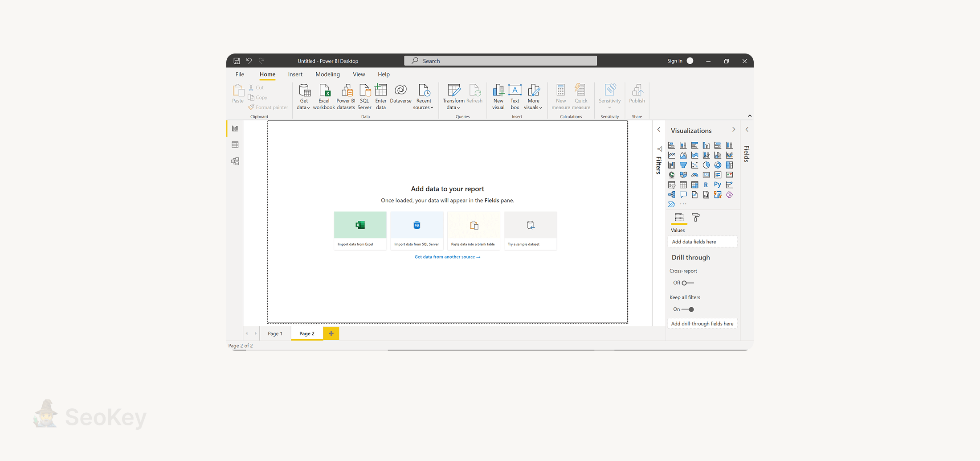Click the Page 2 of 2 status text

pyautogui.click(x=241, y=346)
